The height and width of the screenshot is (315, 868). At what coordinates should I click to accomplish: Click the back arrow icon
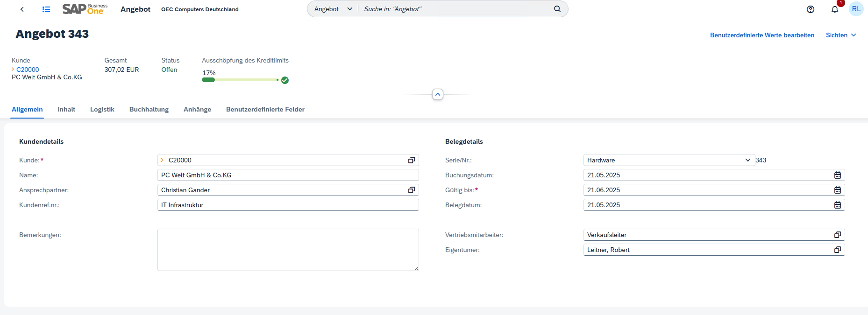point(22,9)
